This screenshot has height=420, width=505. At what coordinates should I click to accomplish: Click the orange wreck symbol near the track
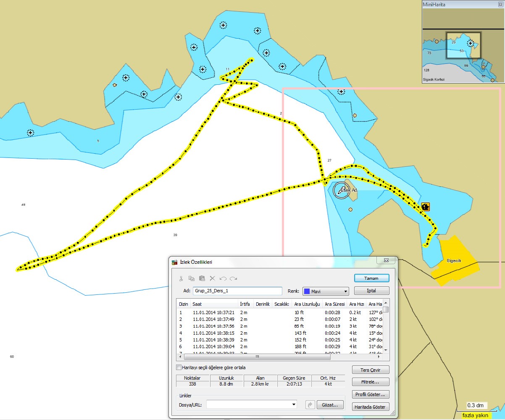426,206
